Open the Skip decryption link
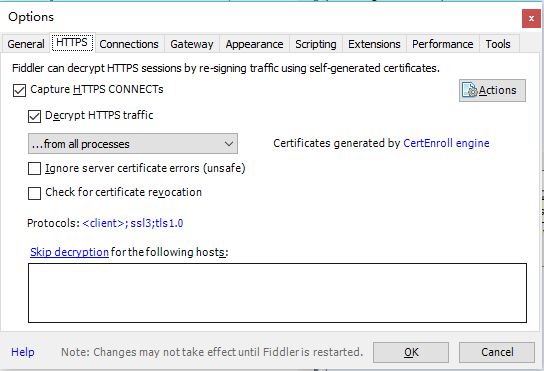Screen dimensions: 544x371 (x=69, y=252)
